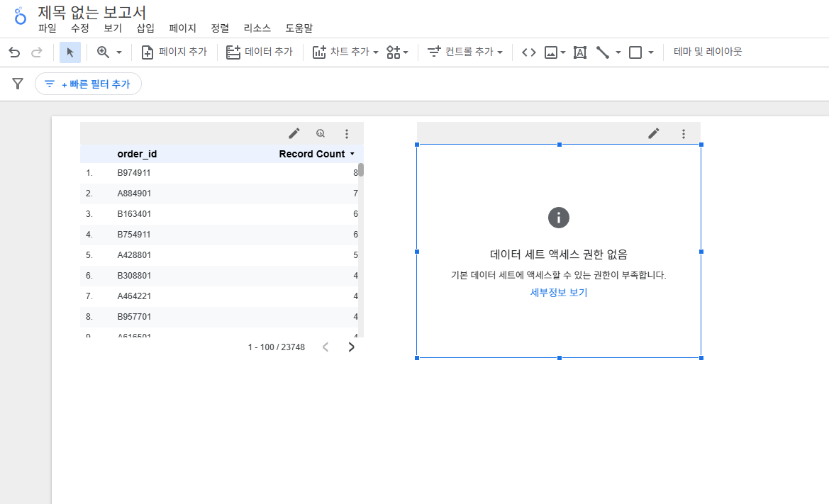Open the 수정 menu
This screenshot has width=829, height=504.
tap(80, 28)
